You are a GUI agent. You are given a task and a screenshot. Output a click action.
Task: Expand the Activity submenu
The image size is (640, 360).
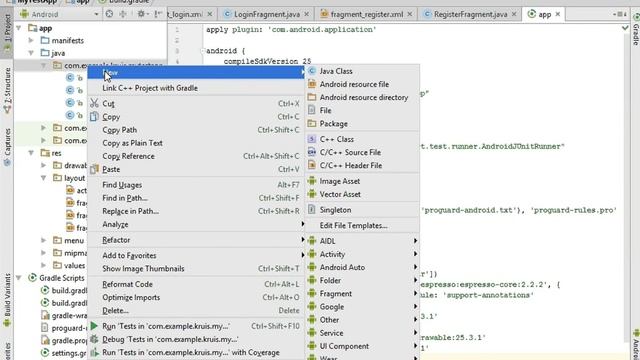362,254
